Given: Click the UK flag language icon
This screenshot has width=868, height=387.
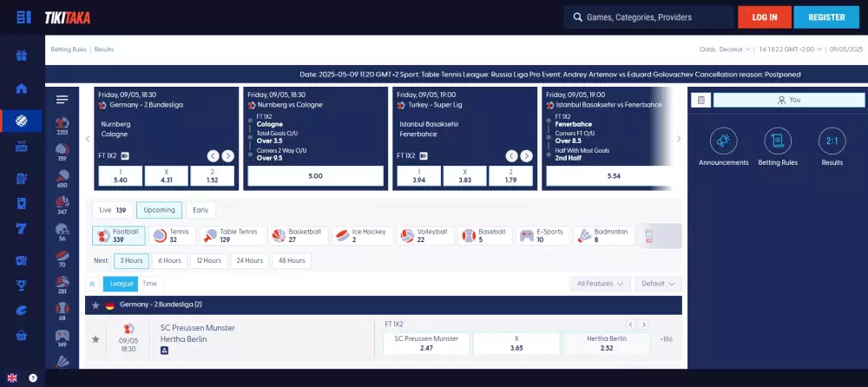Looking at the screenshot, I should point(12,378).
